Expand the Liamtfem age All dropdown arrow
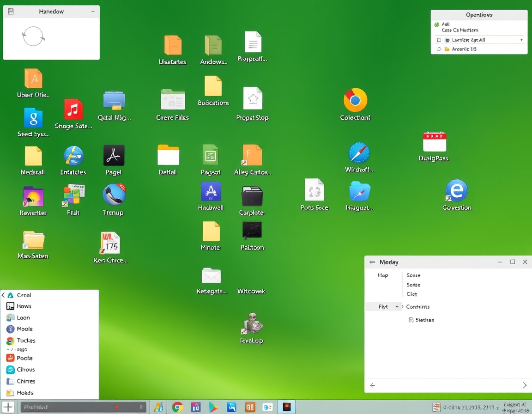The width and height of the screenshot is (532, 414). tap(521, 40)
